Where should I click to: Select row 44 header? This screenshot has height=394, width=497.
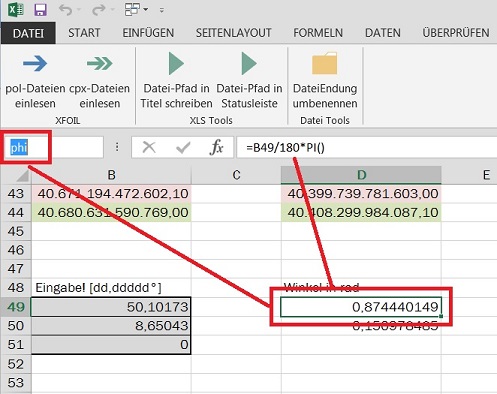pos(16,212)
